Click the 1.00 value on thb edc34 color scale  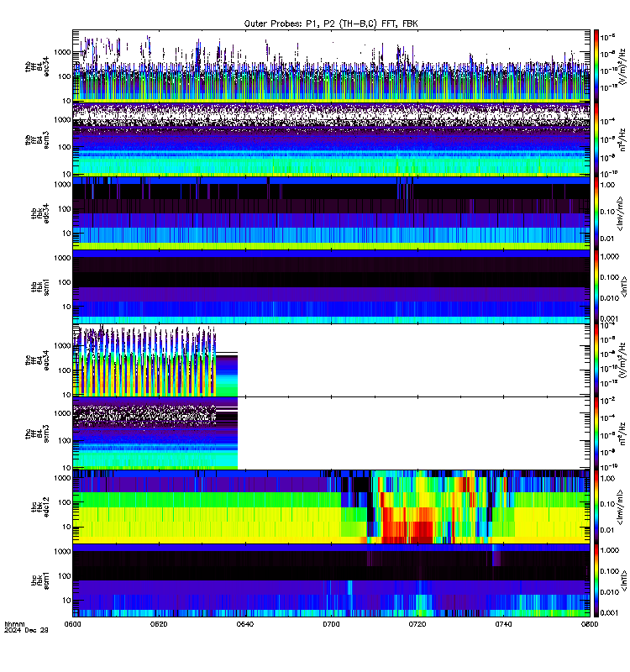[607, 185]
